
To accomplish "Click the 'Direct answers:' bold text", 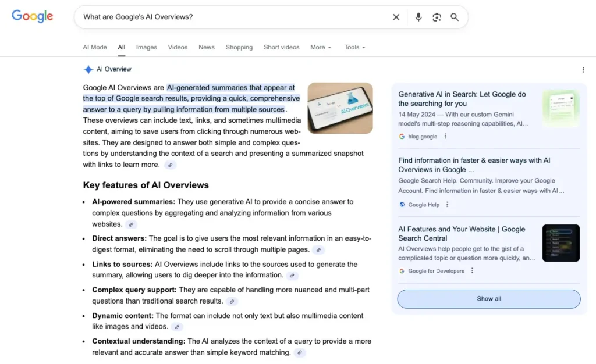I will tap(119, 238).
